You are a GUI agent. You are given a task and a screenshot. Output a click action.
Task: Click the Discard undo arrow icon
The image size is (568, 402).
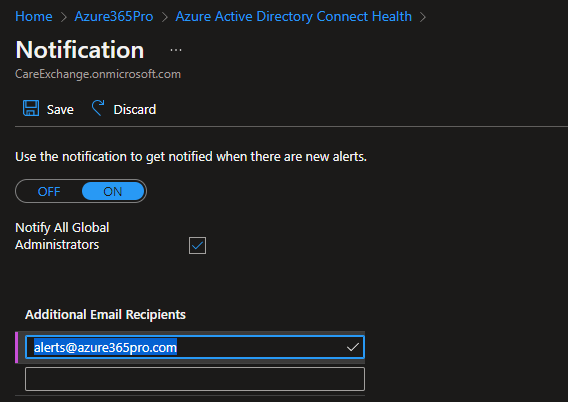pyautogui.click(x=98, y=108)
